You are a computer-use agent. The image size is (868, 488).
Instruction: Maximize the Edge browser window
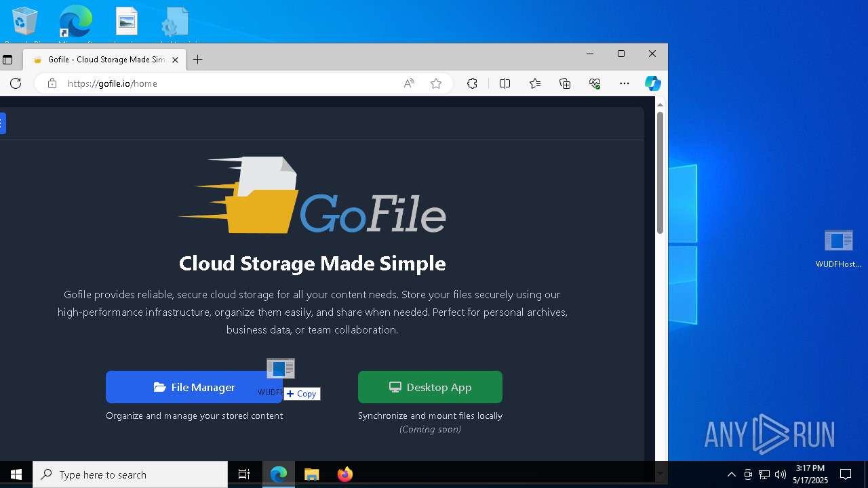point(621,54)
